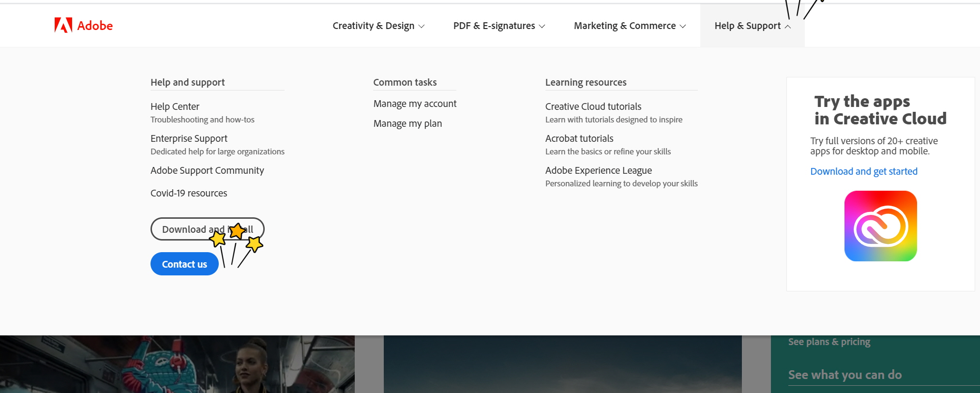Image resolution: width=980 pixels, height=393 pixels.
Task: Expand the Creativity & Design menu
Action: [378, 26]
